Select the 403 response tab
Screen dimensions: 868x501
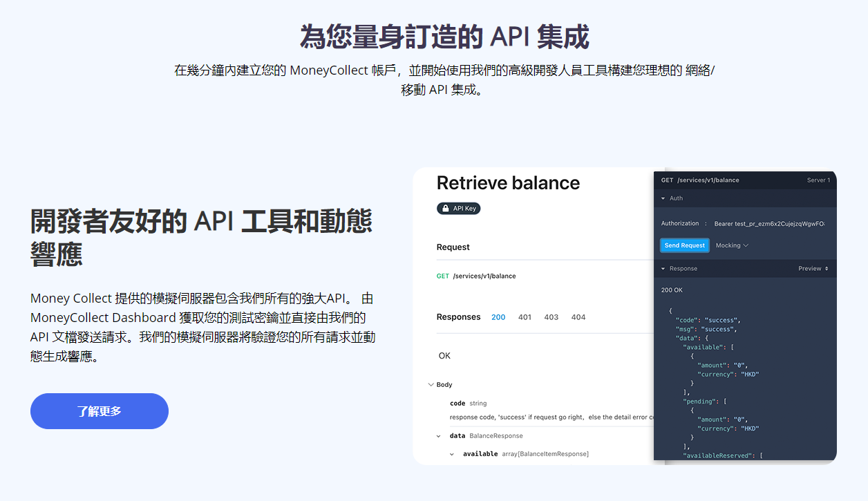[x=551, y=317]
